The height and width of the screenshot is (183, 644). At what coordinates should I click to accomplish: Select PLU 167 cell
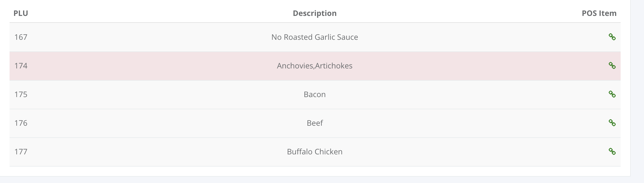21,37
